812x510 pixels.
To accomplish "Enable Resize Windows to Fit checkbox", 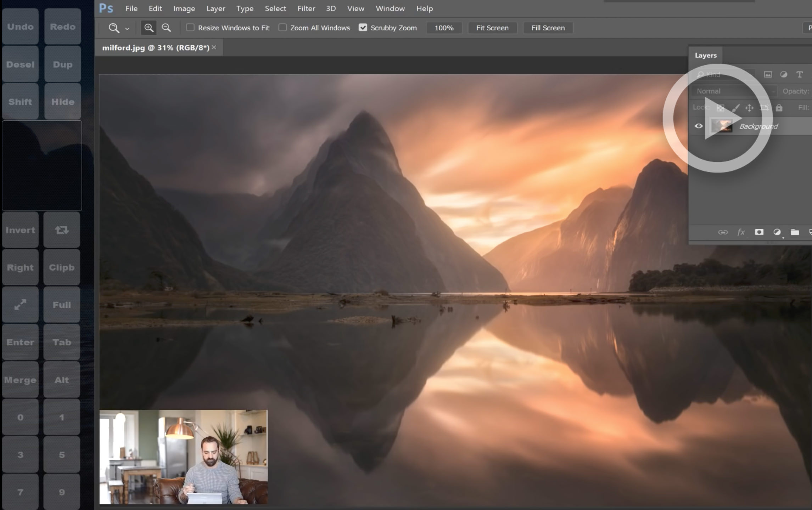I will (190, 27).
